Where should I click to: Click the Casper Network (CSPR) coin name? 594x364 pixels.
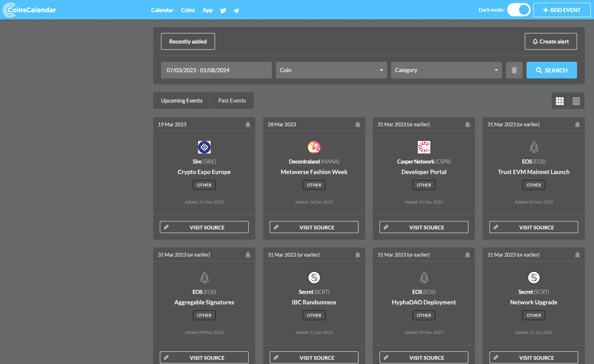424,161
